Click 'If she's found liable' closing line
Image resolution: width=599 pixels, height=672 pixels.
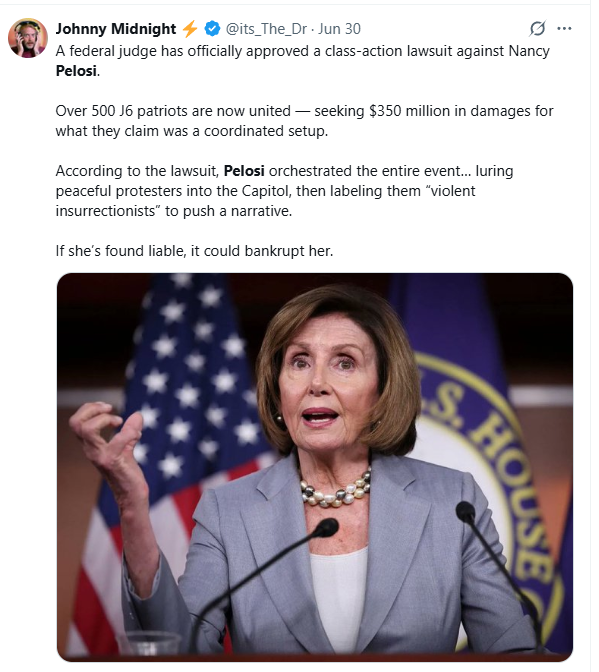coord(194,251)
